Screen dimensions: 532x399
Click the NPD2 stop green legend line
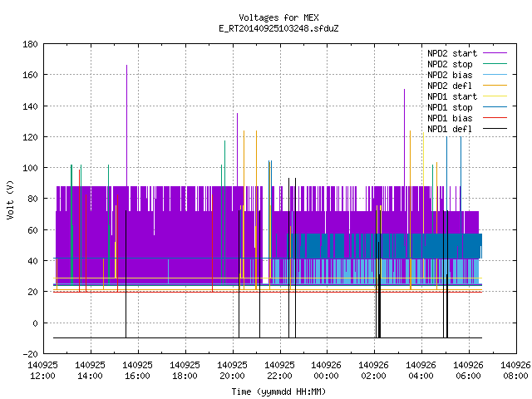coord(495,64)
